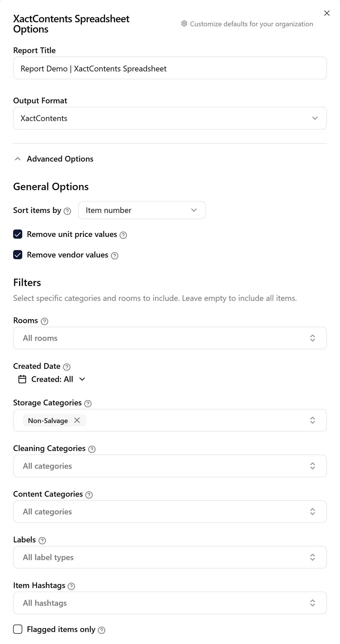Collapse the Advanced Options section
This screenshot has height=644, width=340.
(54, 159)
